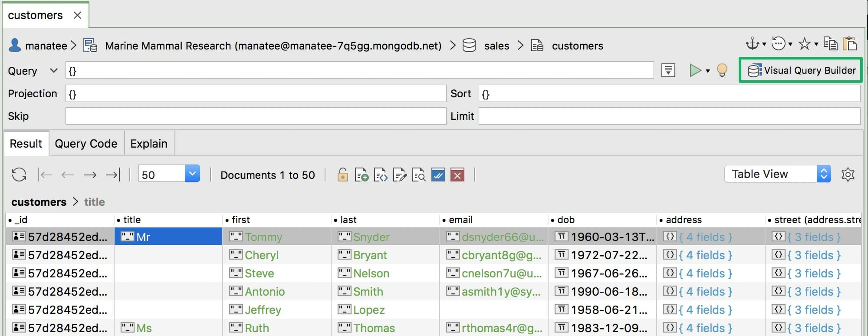Viewport: 868px width, 336px height.
Task: Open the Visual Query Builder
Action: 801,70
